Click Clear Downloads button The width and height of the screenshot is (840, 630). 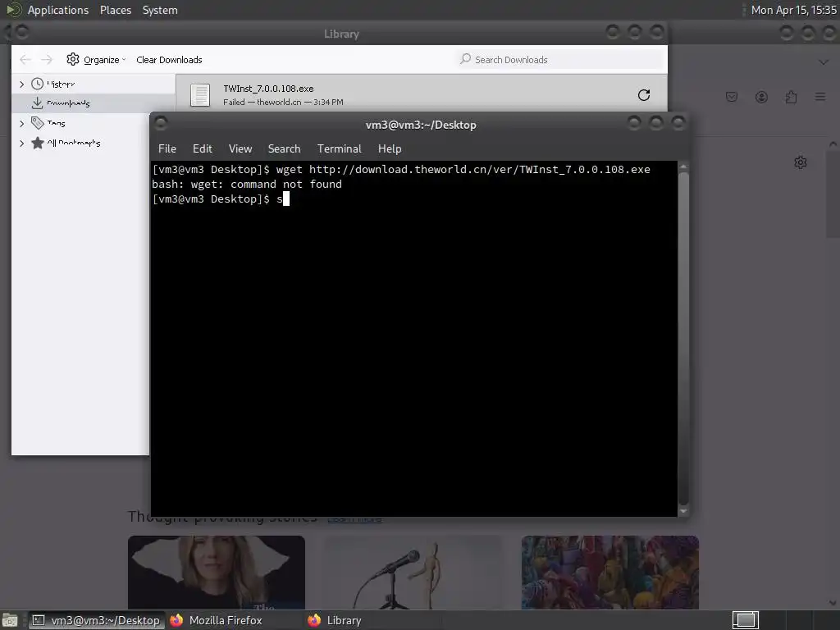tap(169, 60)
